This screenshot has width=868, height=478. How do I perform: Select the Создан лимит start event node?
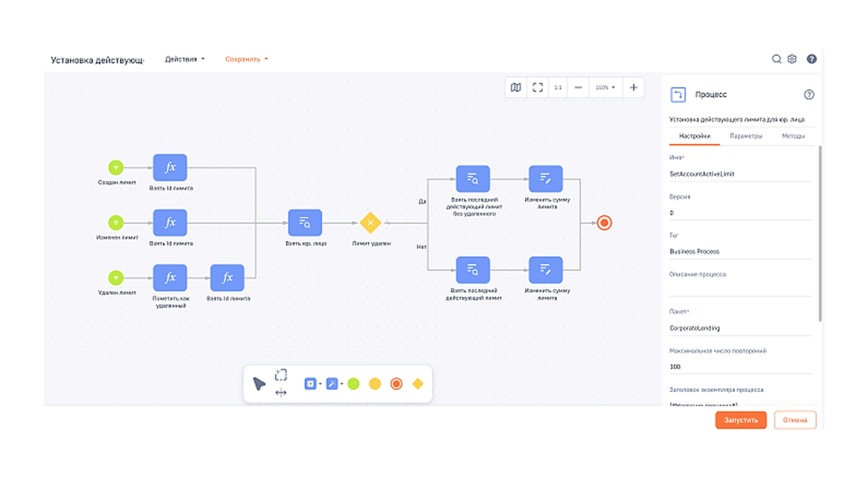point(116,168)
